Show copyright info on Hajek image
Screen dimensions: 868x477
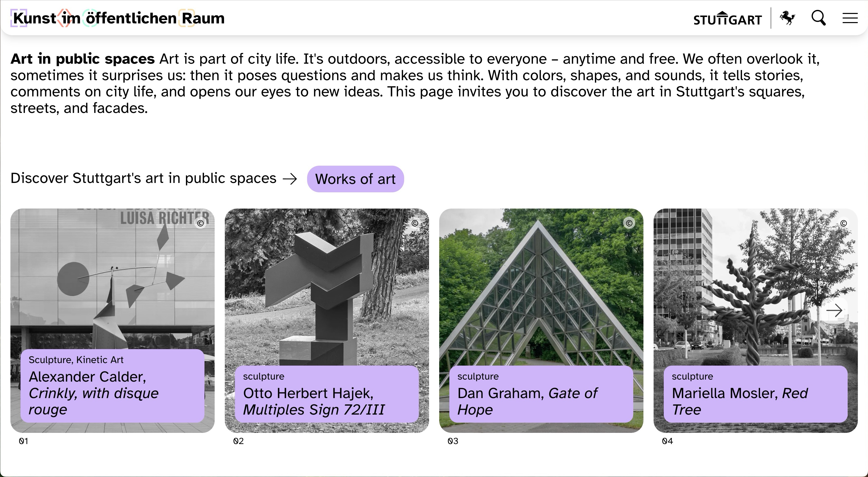coord(415,223)
